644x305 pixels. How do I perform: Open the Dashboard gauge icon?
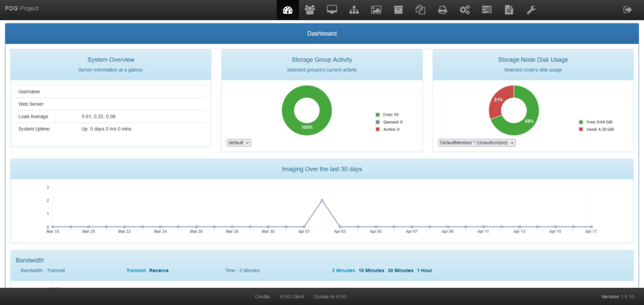(287, 9)
